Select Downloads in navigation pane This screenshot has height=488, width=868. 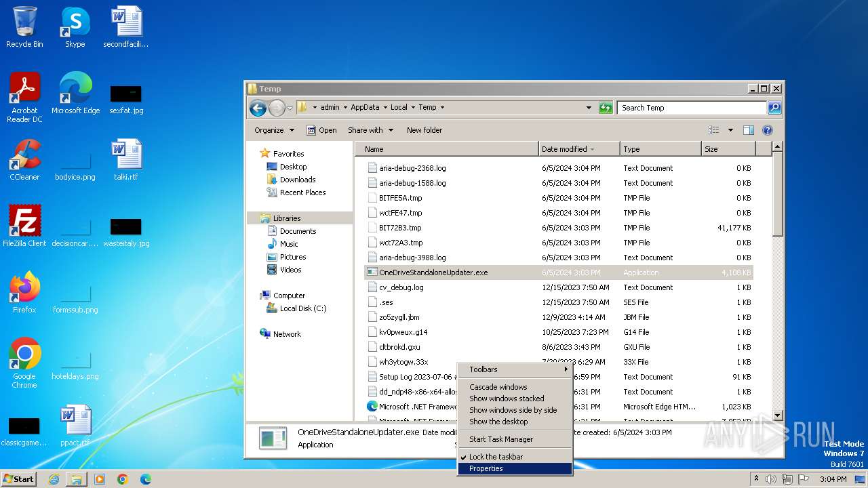298,180
